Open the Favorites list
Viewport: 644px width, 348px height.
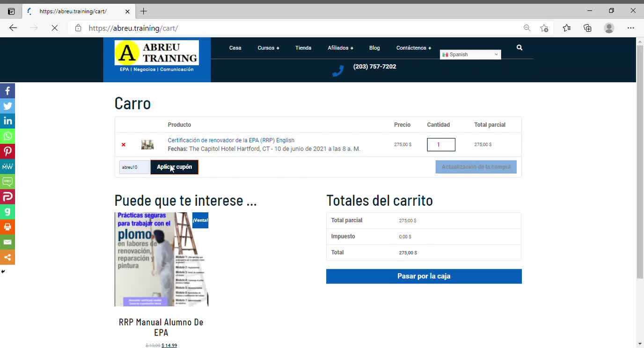click(x=566, y=28)
